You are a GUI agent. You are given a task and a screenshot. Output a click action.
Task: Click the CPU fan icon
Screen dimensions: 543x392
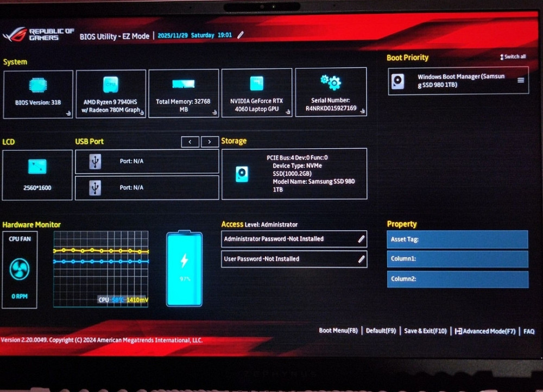click(20, 269)
